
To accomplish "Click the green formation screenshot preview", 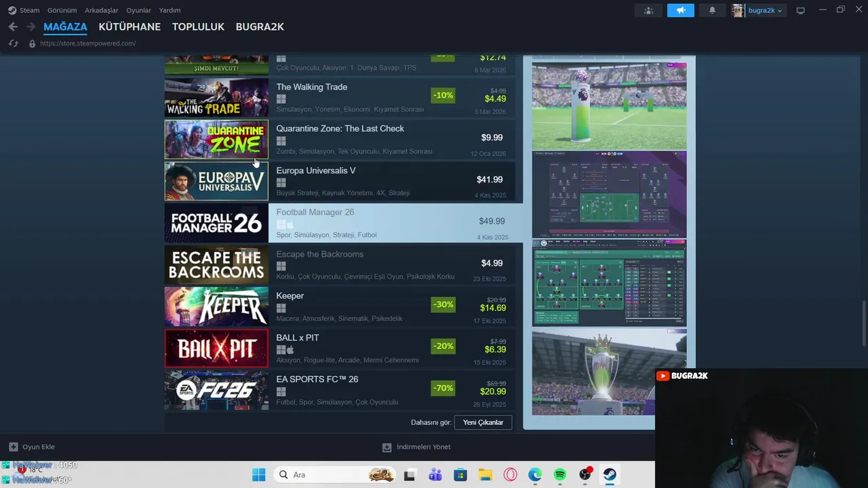I will point(609,283).
